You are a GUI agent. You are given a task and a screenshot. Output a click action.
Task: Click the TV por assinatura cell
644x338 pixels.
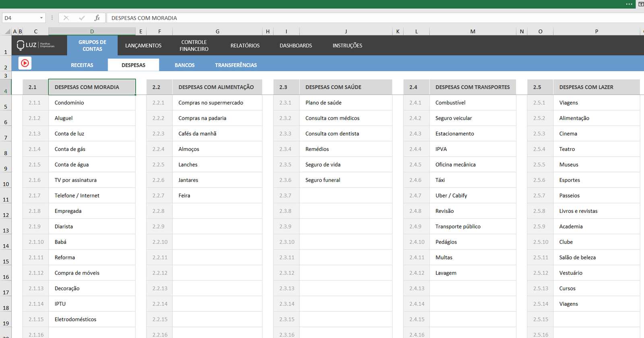[92, 180]
